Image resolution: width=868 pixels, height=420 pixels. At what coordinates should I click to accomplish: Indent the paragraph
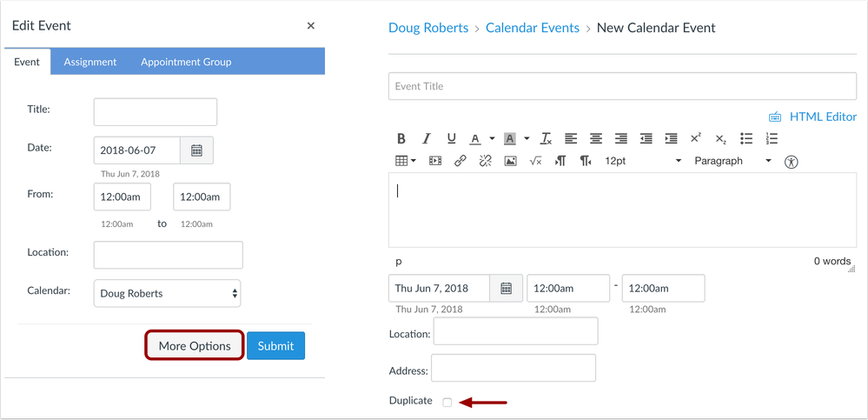671,138
